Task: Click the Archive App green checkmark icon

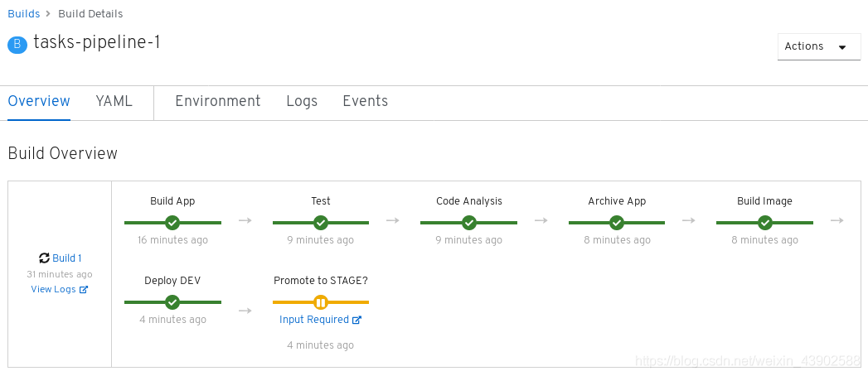Action: (x=617, y=223)
